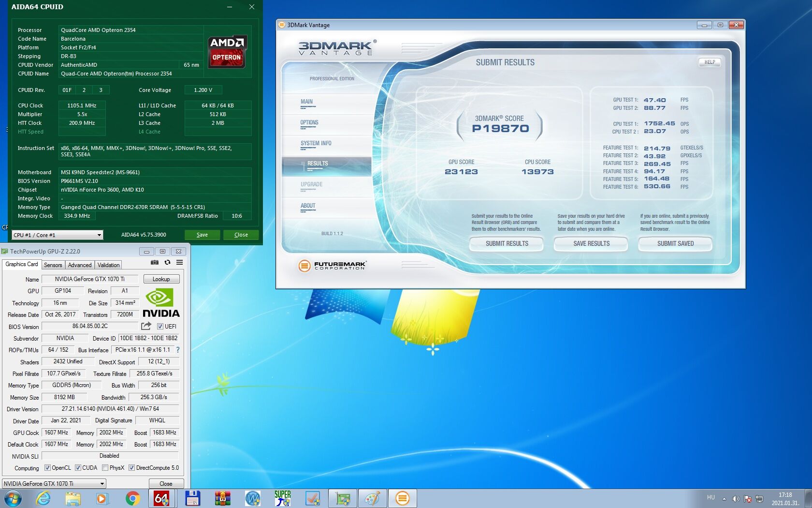Open Paint from the taskbar
The image size is (812, 508).
pyautogui.click(x=373, y=498)
